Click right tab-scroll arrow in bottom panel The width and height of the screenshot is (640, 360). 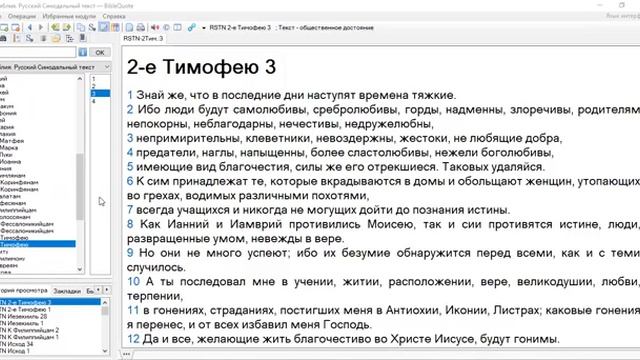pyautogui.click(x=107, y=290)
